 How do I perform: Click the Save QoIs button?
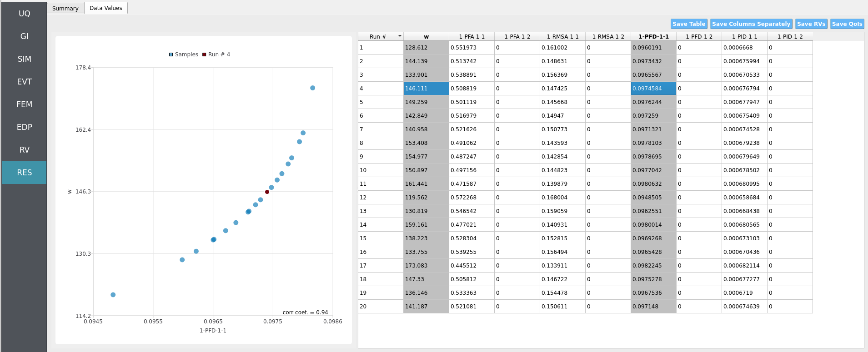(x=847, y=24)
